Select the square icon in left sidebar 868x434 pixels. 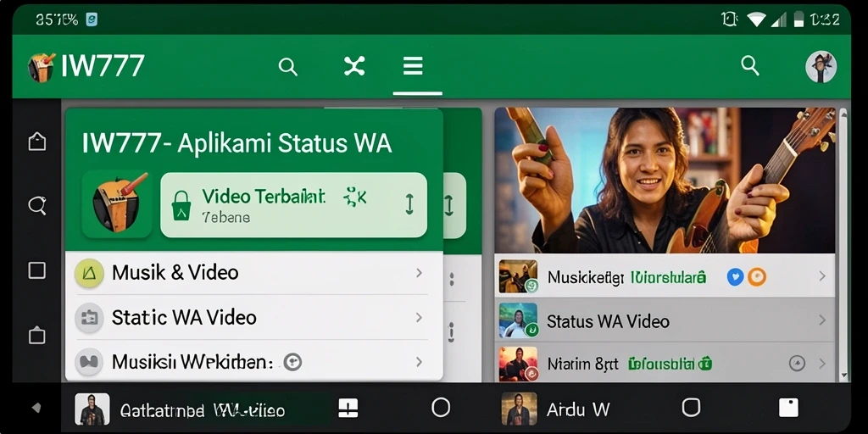click(x=37, y=270)
